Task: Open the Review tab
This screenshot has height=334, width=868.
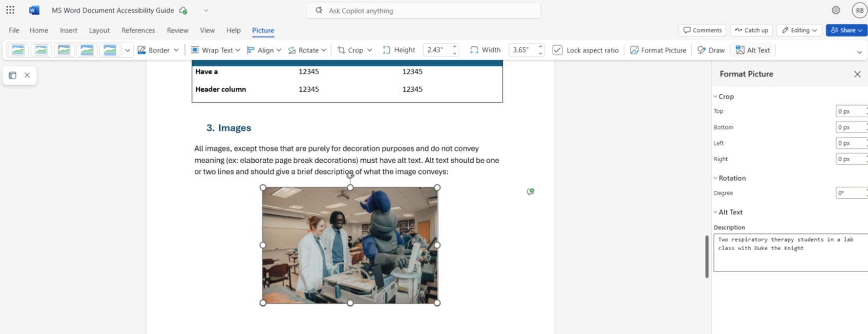Action: 177,30
